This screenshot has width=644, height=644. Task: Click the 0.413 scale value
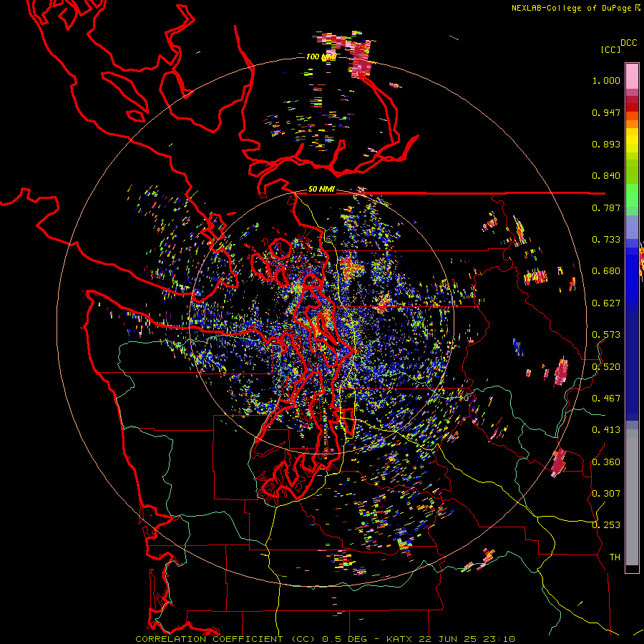tap(606, 430)
